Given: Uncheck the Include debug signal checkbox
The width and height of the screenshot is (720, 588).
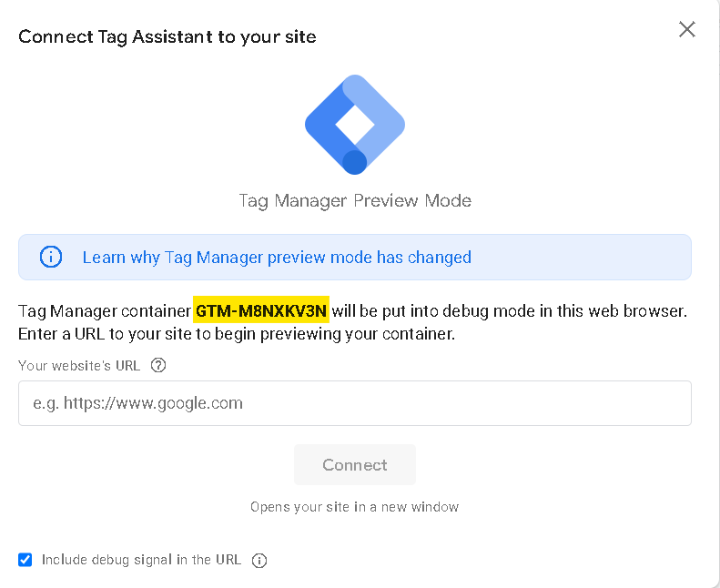Looking at the screenshot, I should [x=25, y=560].
